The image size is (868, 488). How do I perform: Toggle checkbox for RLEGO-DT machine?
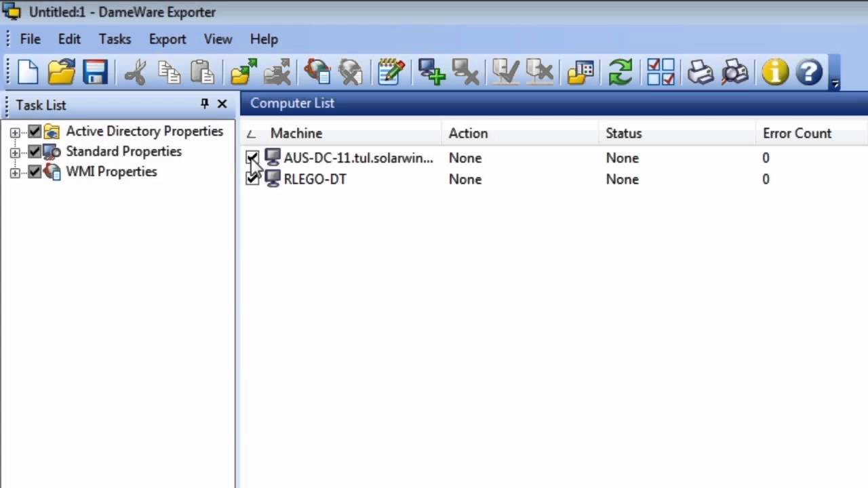coord(252,179)
